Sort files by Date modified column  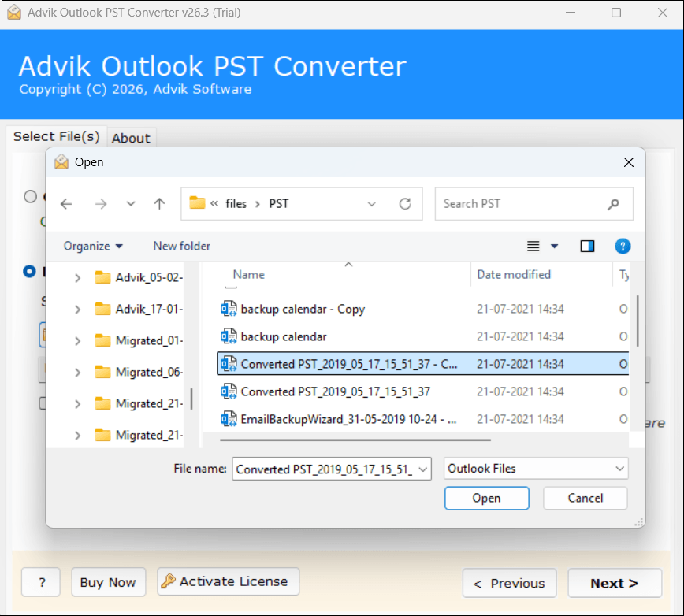(x=514, y=275)
